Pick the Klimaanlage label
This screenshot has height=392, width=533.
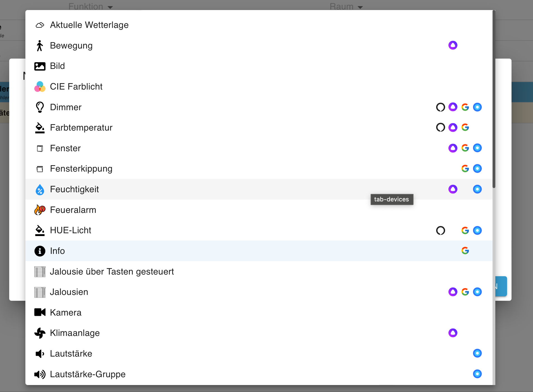75,333
